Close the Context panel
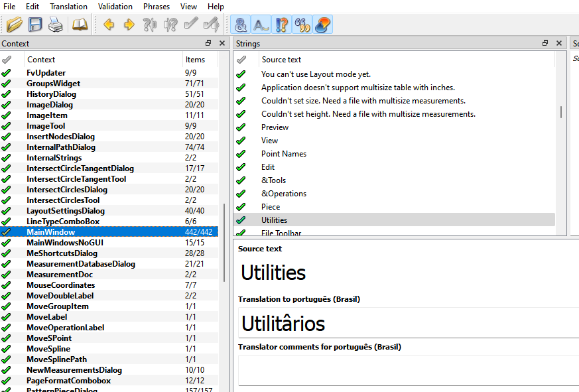The height and width of the screenshot is (392, 579). (222, 43)
